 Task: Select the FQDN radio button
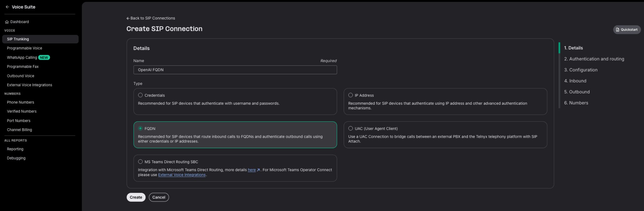pos(140,129)
